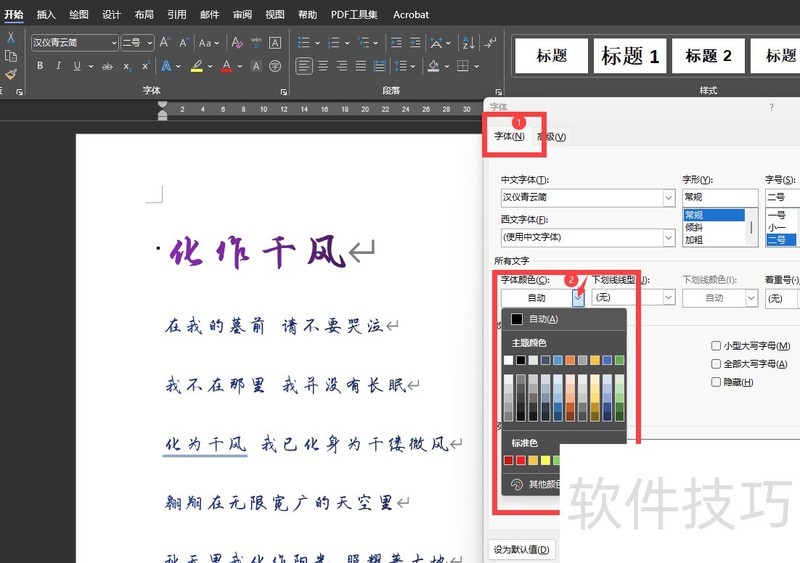
Task: Clear all formatting with the eraser-A icon
Action: pyautogui.click(x=237, y=43)
